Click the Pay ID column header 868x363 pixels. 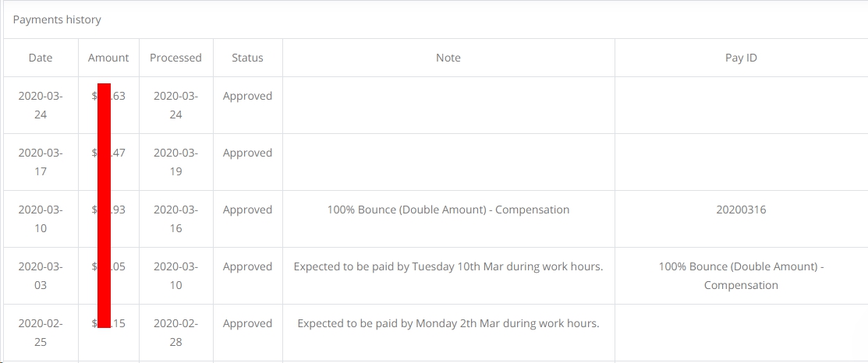741,58
